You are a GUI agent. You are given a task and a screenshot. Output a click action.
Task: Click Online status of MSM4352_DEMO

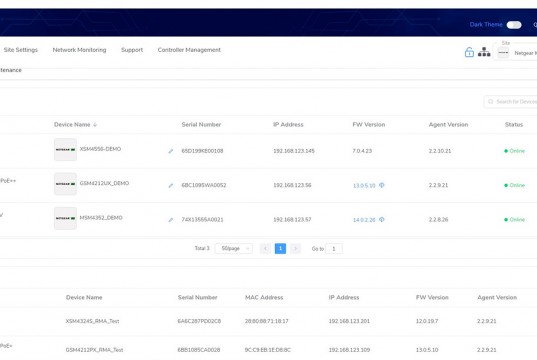click(514, 219)
